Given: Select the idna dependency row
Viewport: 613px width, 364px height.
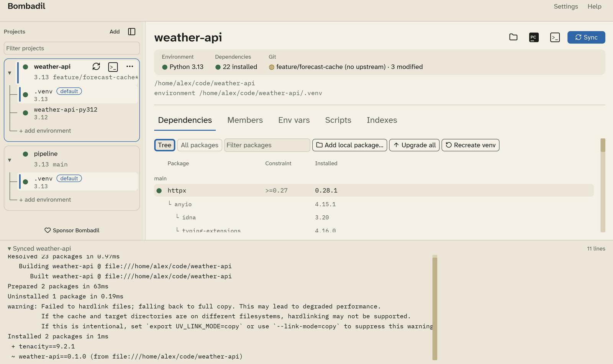Looking at the screenshot, I should 374,217.
